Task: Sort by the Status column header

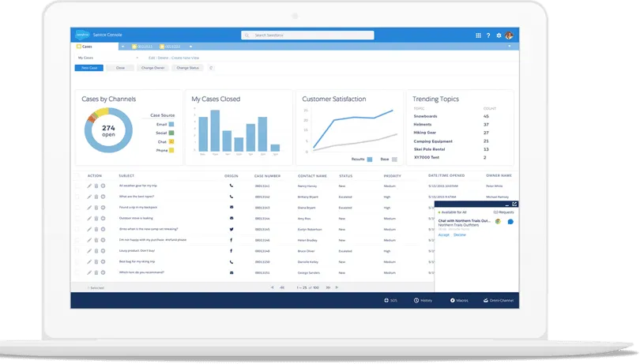Action: tap(346, 176)
